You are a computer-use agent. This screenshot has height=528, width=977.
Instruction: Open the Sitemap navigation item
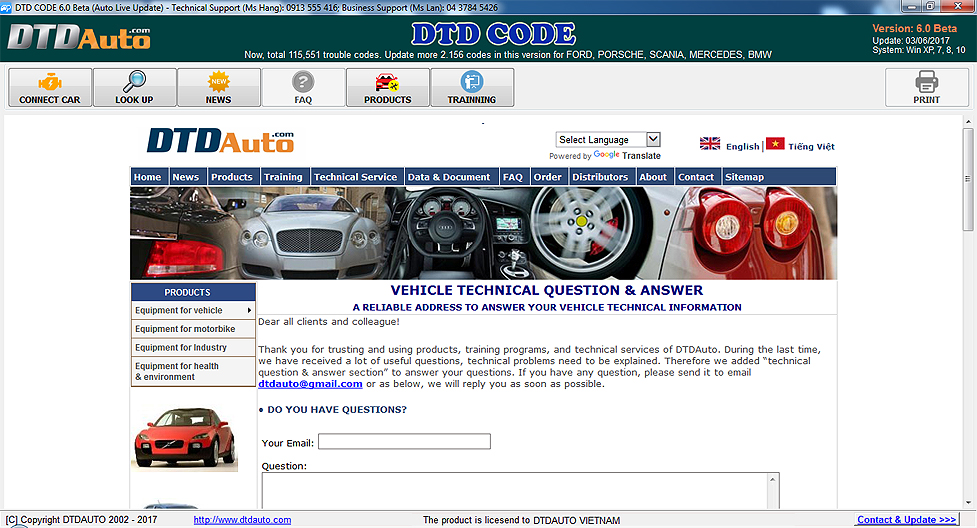pyautogui.click(x=745, y=177)
